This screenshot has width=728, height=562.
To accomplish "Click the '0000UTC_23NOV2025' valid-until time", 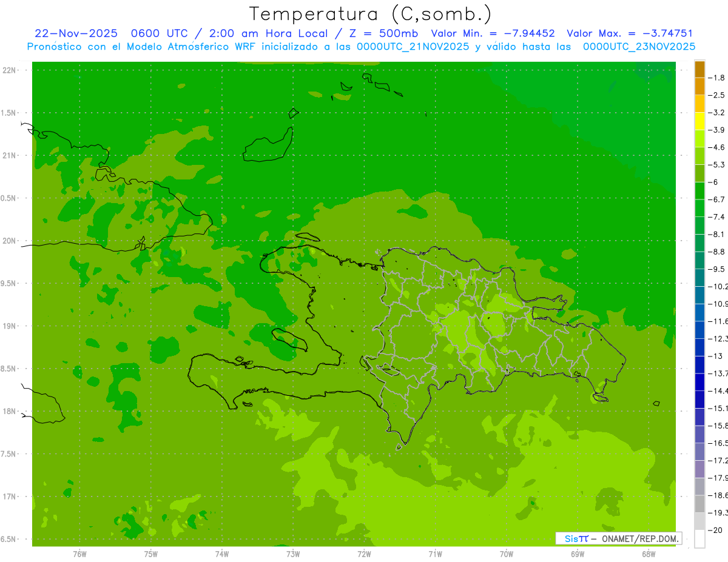I will point(639,46).
